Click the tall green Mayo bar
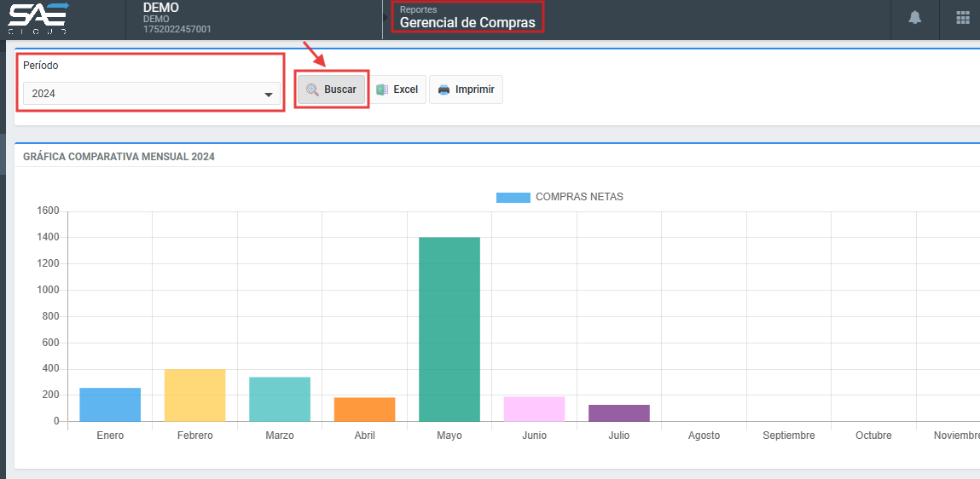The width and height of the screenshot is (980, 479). coord(449,329)
